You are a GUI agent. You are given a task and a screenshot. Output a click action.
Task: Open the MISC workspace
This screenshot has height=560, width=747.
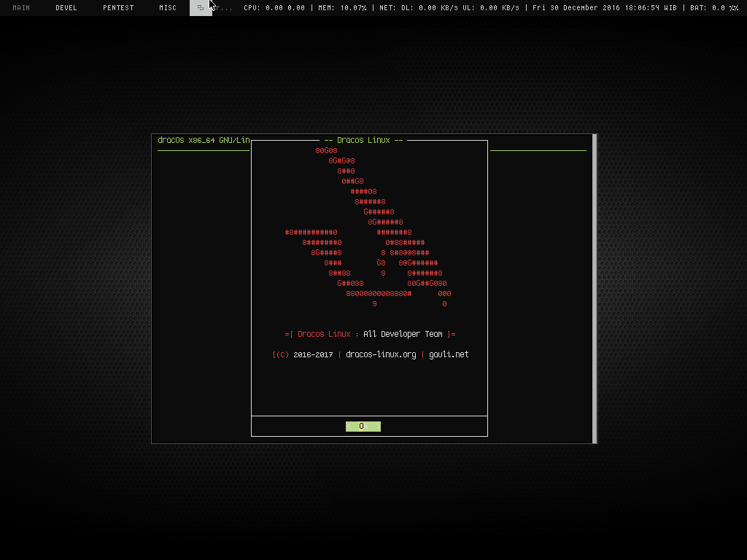(x=168, y=8)
